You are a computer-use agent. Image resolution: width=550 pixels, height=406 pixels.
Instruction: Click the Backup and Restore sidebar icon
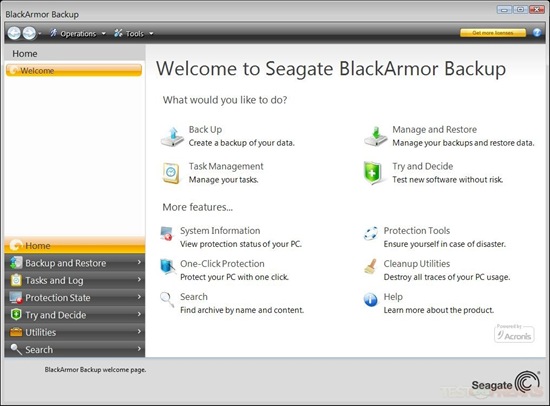pyautogui.click(x=16, y=263)
